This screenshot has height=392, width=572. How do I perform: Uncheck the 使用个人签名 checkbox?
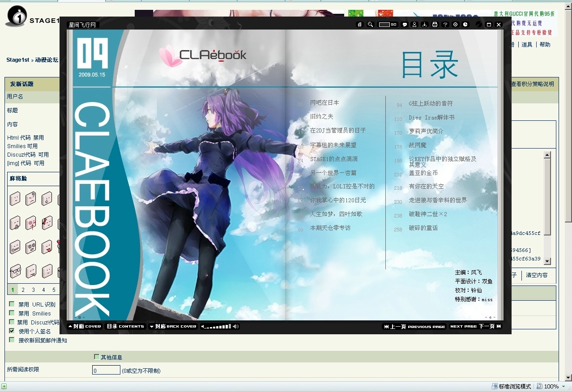(12, 331)
